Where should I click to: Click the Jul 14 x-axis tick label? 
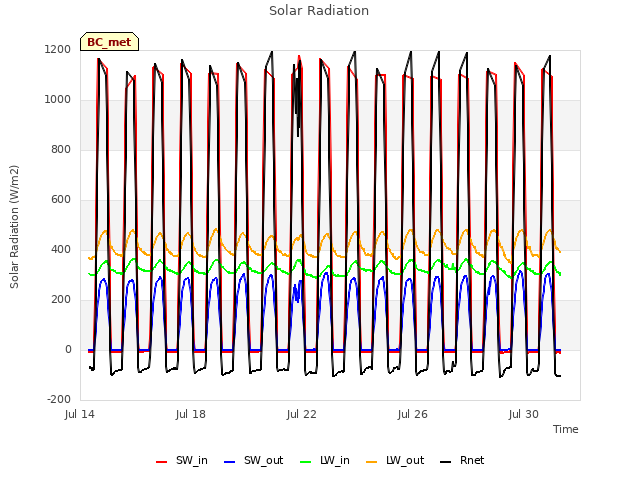point(80,414)
